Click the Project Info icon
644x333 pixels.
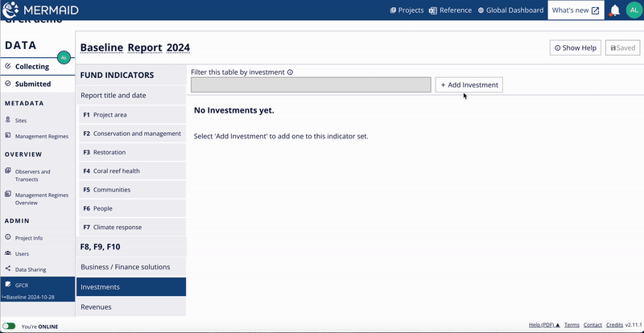point(8,237)
